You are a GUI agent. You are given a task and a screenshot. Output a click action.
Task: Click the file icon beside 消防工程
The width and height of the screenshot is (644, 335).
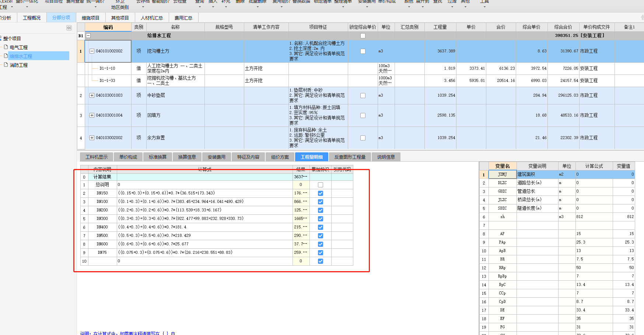[6, 65]
